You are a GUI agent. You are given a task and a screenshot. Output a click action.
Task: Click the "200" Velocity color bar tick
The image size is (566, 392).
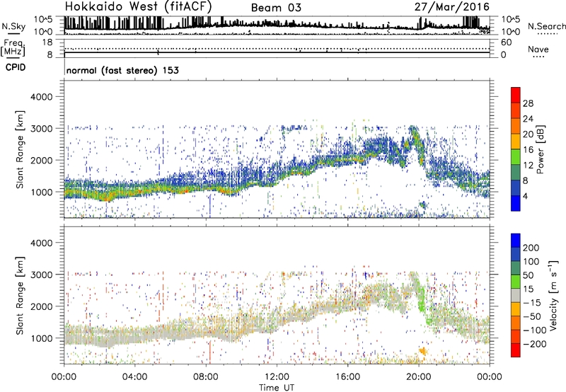(531, 248)
